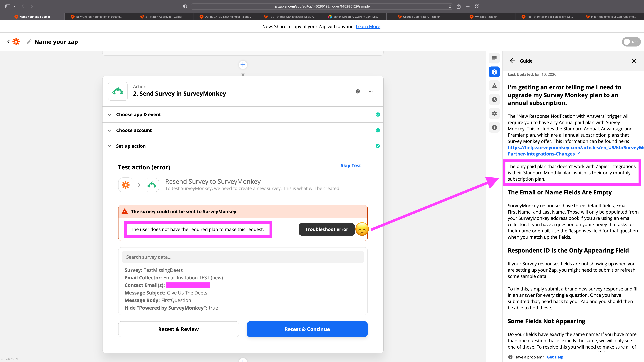Edit the Name your zap title
The image size is (644, 362).
coord(56,42)
